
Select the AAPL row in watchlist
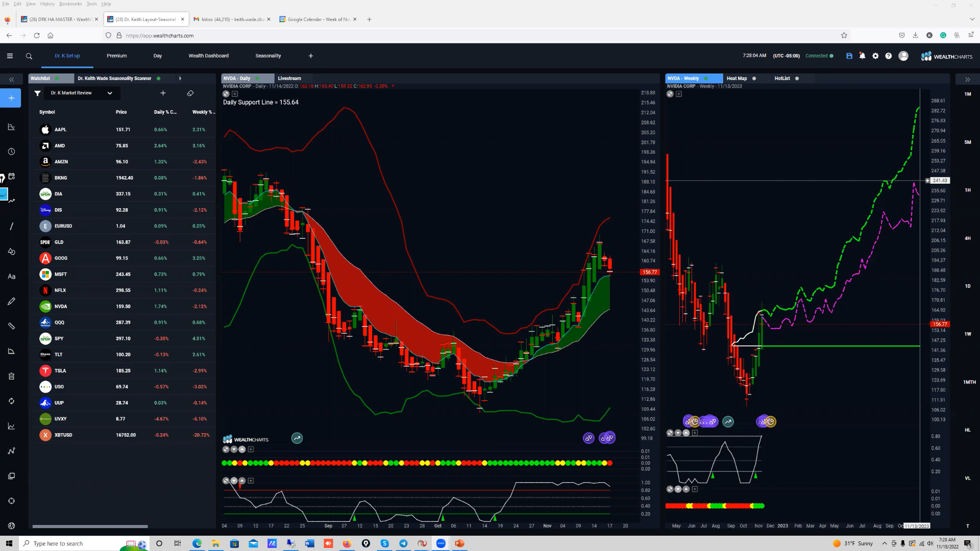tap(125, 130)
